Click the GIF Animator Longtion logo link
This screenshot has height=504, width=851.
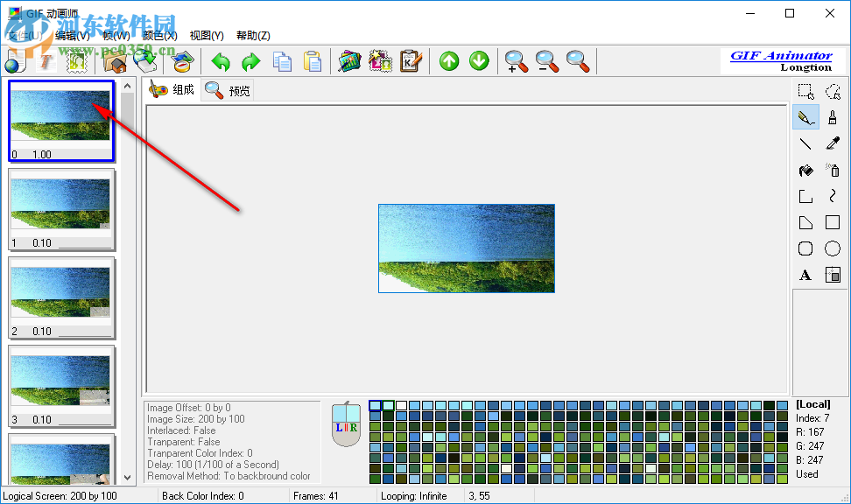pos(782,60)
